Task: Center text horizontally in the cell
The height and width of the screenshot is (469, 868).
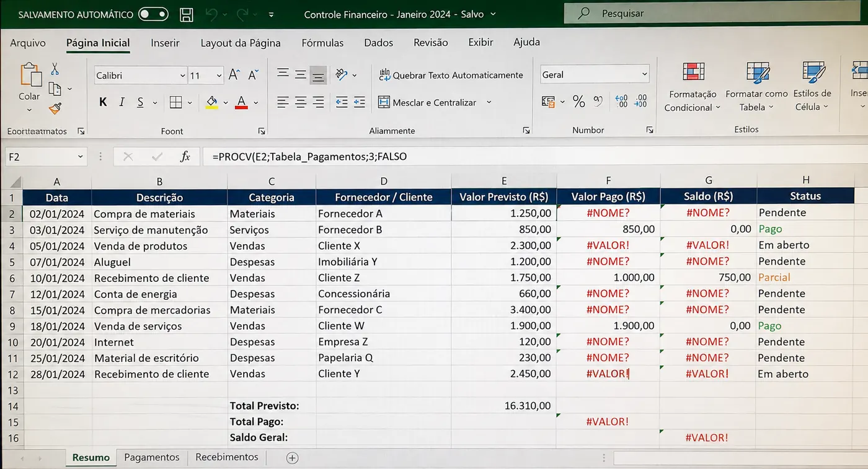Action: (x=301, y=102)
